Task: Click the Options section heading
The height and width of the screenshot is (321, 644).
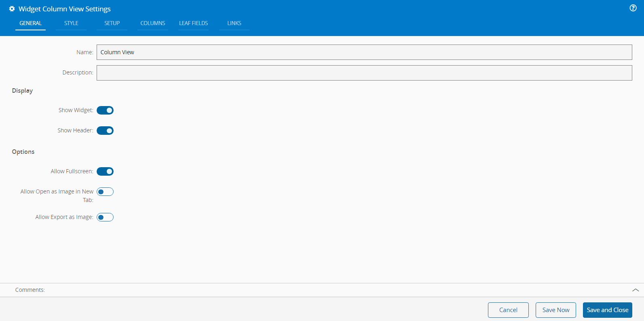Action: tap(23, 152)
